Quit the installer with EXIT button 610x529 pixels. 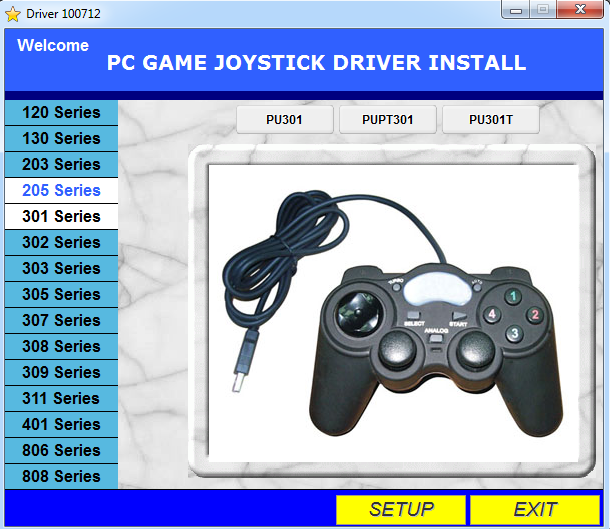click(535, 510)
